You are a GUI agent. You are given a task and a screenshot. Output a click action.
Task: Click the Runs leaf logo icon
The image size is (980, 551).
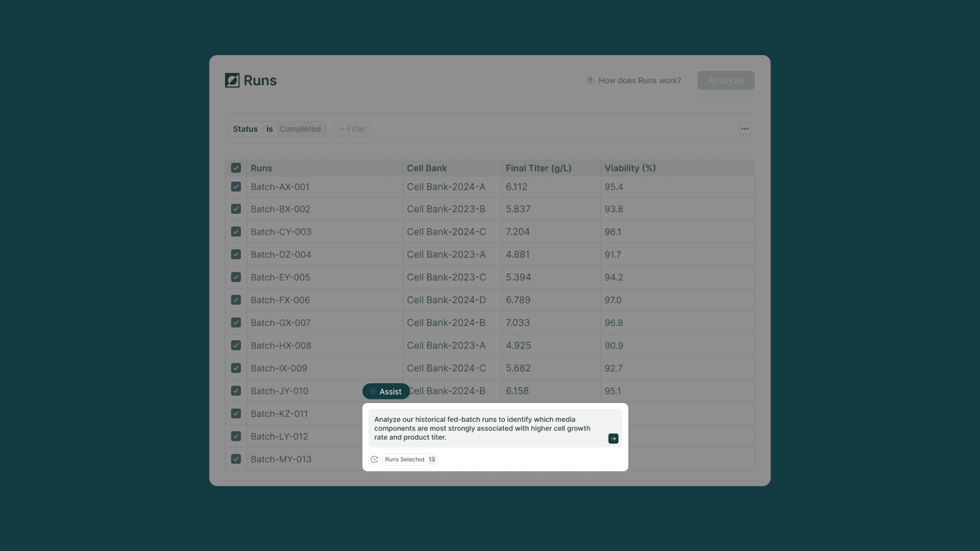coord(233,80)
